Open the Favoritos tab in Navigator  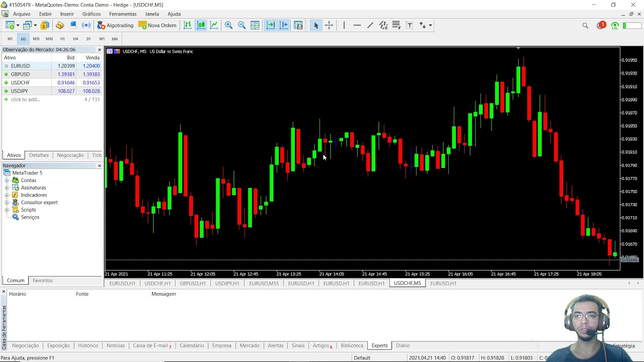[x=43, y=281]
